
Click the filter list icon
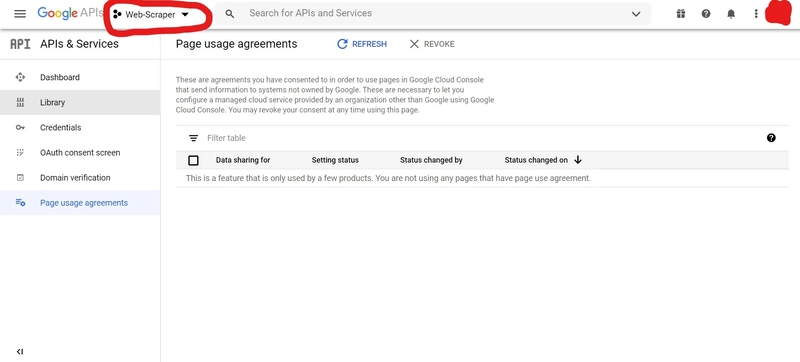tap(193, 138)
